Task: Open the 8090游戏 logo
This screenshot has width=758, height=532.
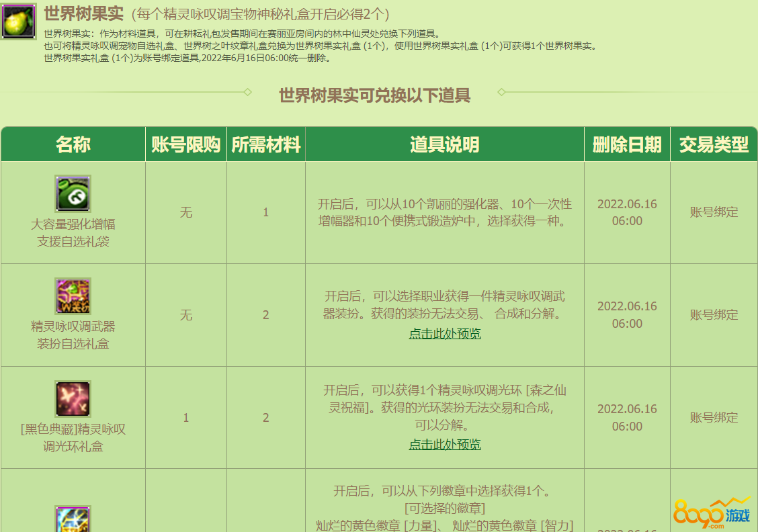Action: [x=712, y=513]
